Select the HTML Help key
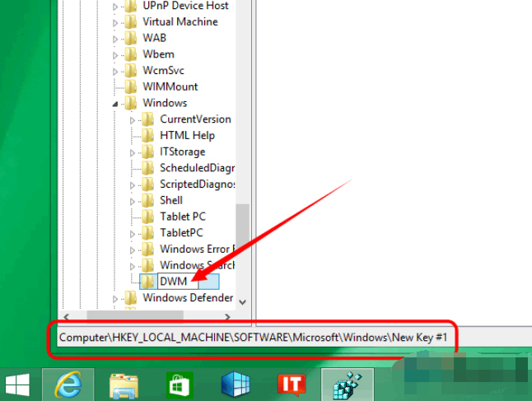The height and width of the screenshot is (401, 532). (187, 135)
